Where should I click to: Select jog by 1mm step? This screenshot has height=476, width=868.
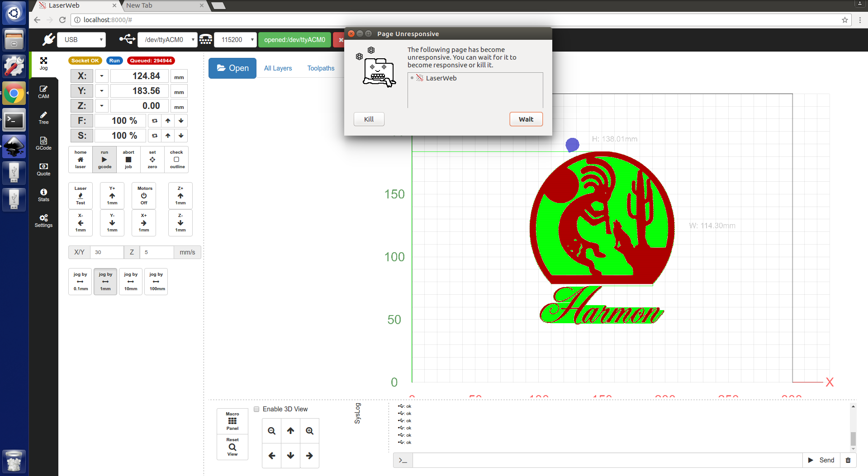[x=105, y=282]
